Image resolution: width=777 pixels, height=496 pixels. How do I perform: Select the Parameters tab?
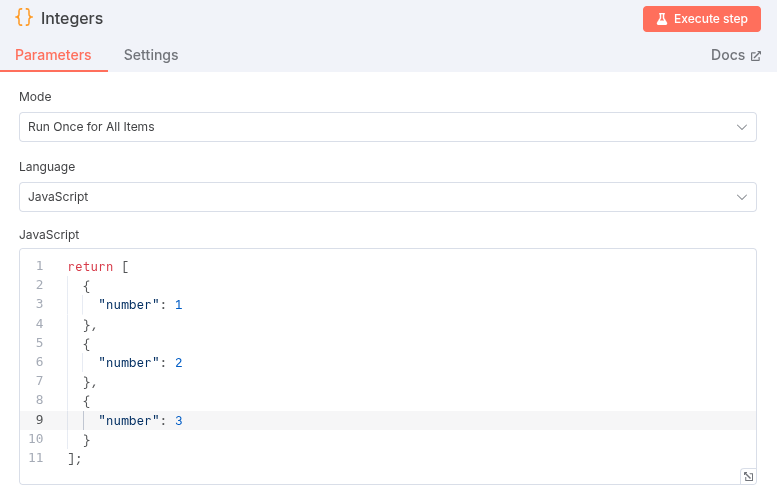pos(53,55)
